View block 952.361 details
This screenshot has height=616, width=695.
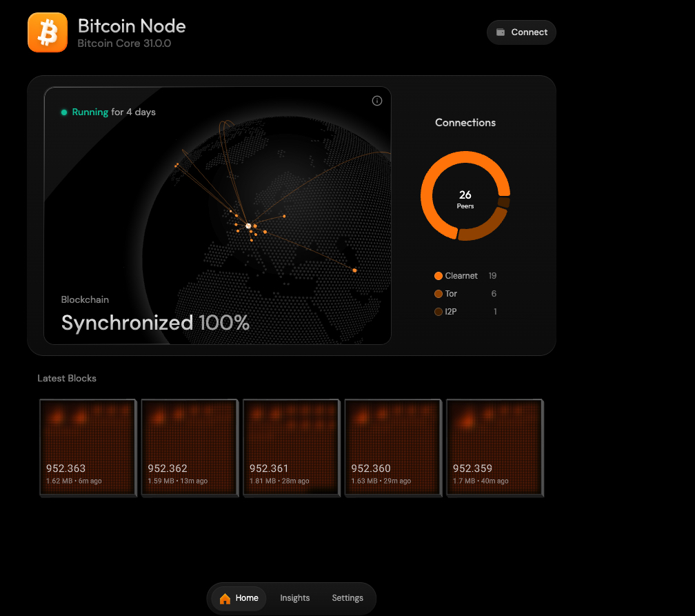[291, 448]
